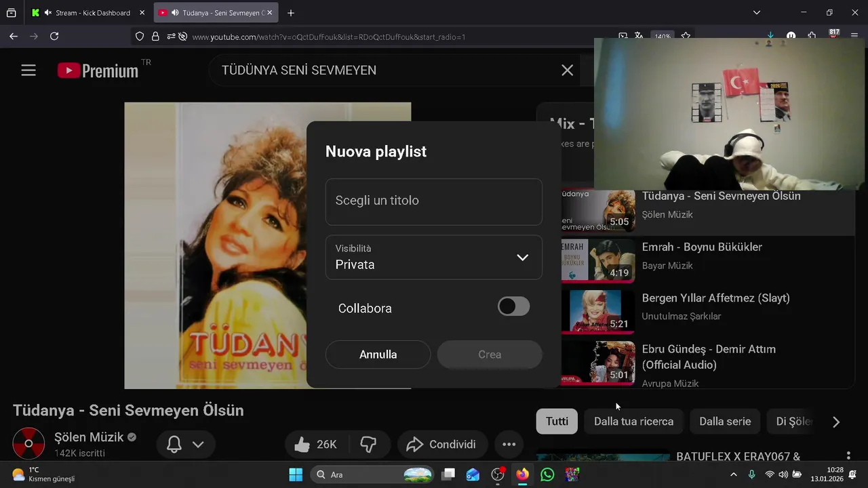Reset 140% zoom level indicator

(663, 37)
